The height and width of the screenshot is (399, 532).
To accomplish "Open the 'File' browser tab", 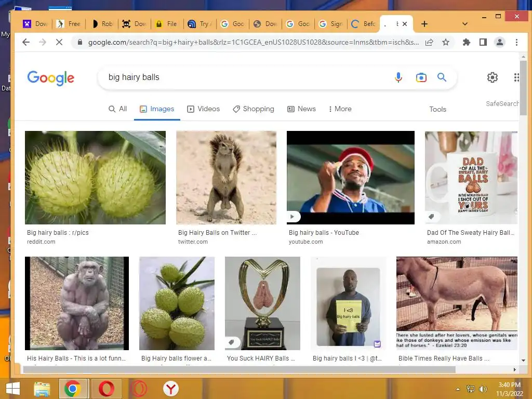I will tap(168, 24).
